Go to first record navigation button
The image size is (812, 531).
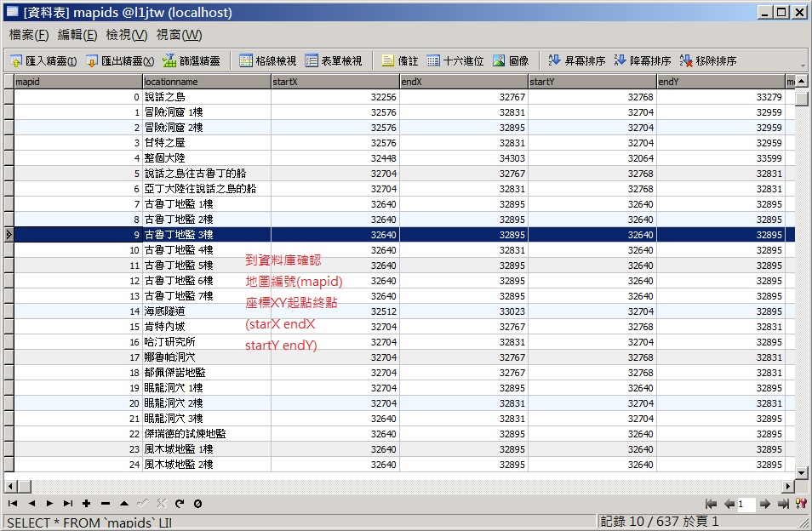pyautogui.click(x=13, y=503)
